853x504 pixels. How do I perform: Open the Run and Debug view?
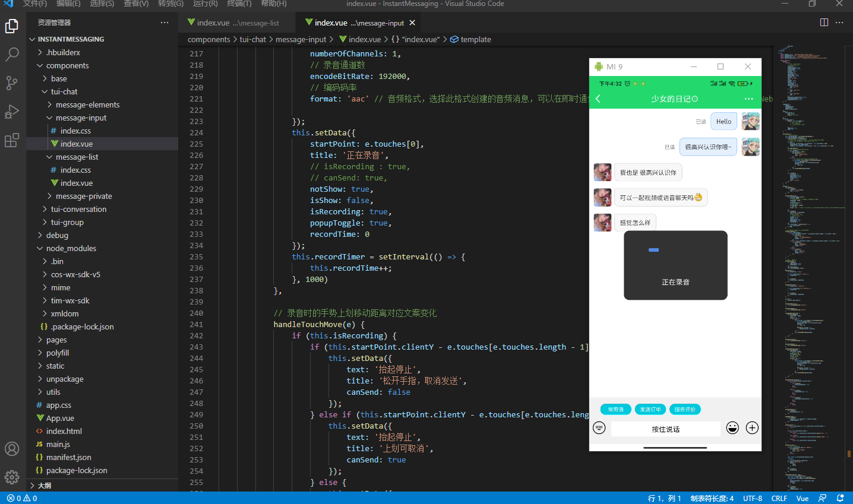(x=12, y=112)
